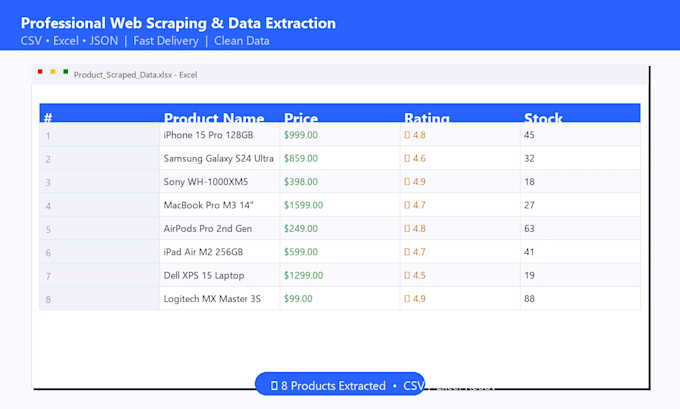
Task: Click the MacBook Pro rating 4.7
Action: click(x=415, y=205)
